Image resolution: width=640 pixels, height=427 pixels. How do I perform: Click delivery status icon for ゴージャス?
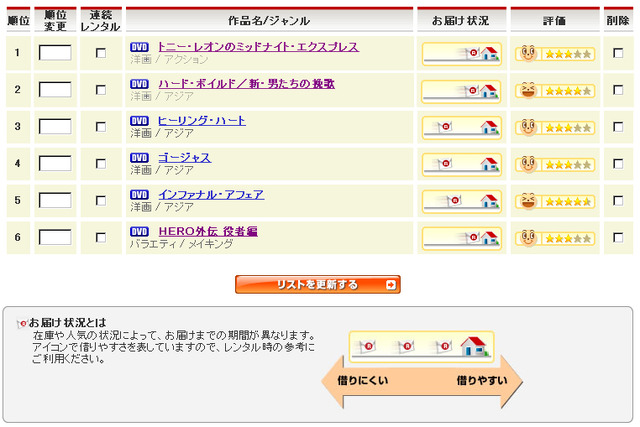pyautogui.click(x=462, y=165)
